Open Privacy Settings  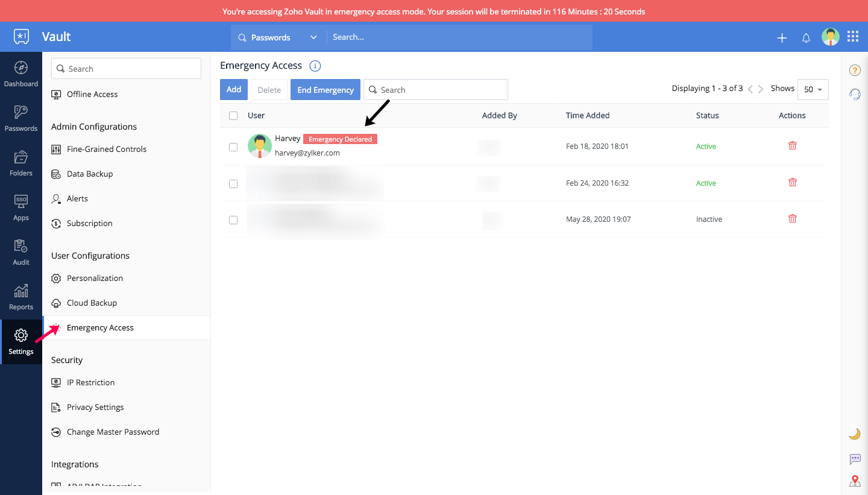95,407
